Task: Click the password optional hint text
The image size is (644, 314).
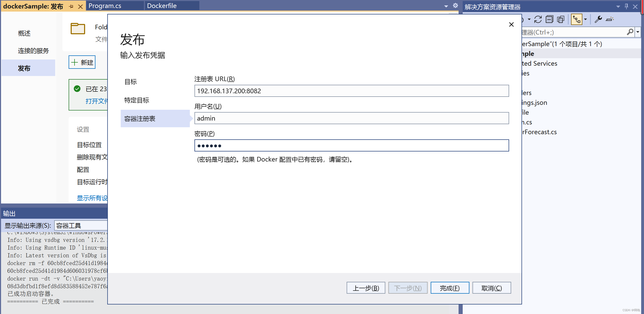Action: pos(275,159)
